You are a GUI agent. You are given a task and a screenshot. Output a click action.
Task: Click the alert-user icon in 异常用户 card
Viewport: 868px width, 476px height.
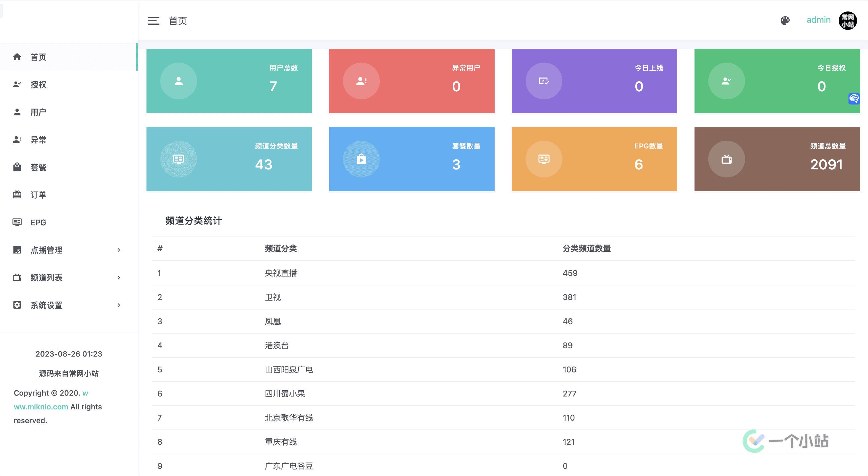(x=361, y=81)
